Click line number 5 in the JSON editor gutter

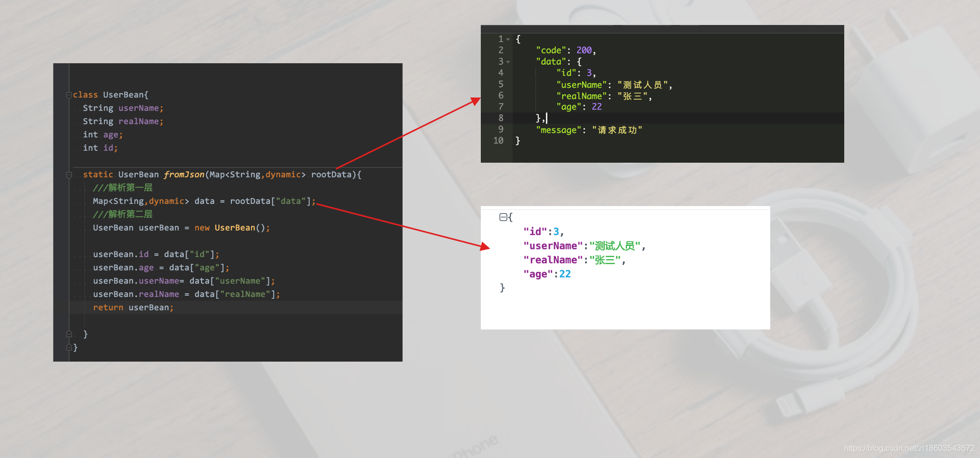(501, 84)
